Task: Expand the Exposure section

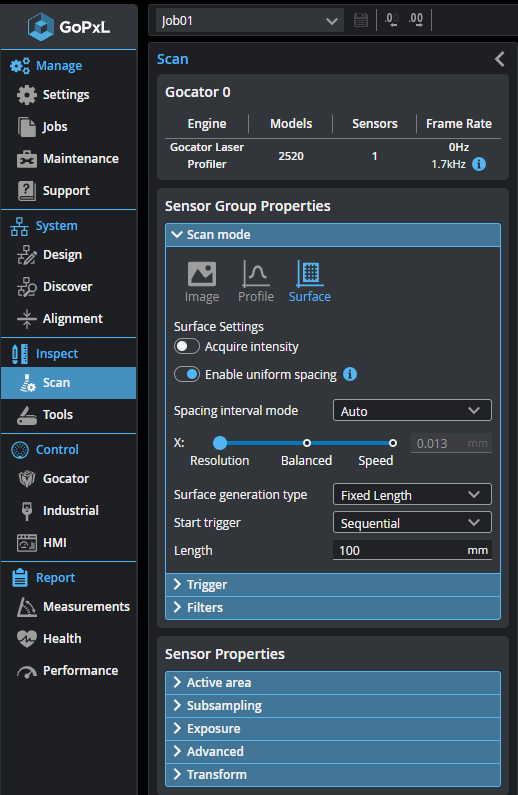Action: 333,729
